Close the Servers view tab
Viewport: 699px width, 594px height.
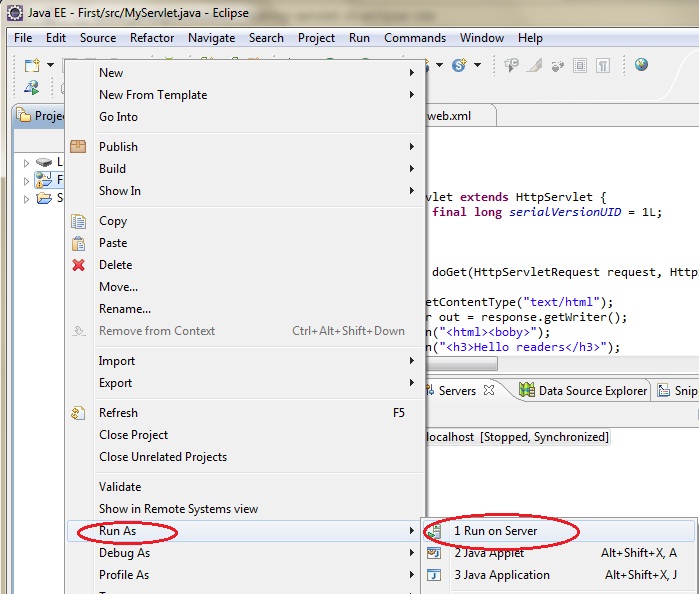pos(489,391)
